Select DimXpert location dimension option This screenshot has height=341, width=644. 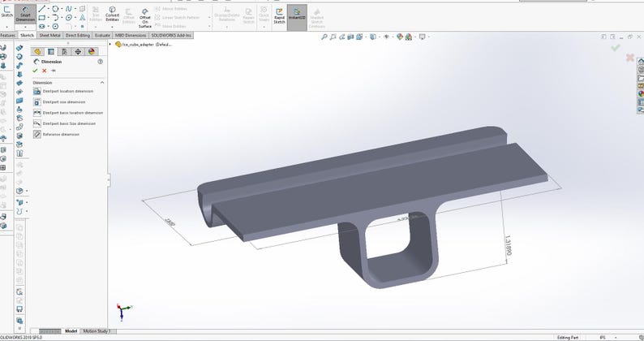point(63,91)
